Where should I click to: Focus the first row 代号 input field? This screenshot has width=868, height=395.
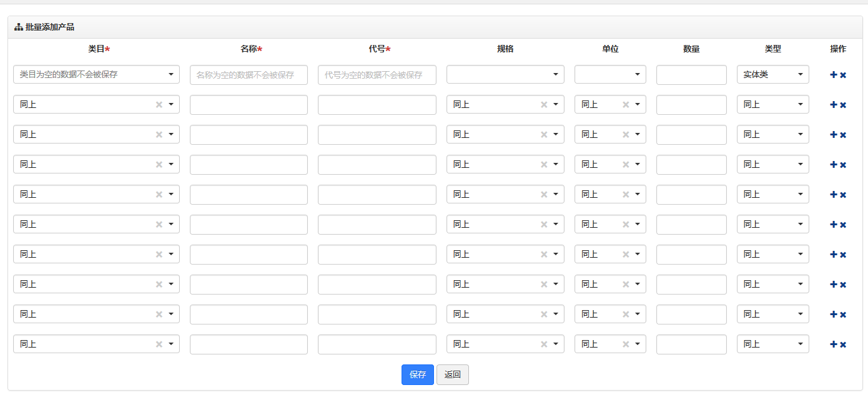[x=377, y=75]
